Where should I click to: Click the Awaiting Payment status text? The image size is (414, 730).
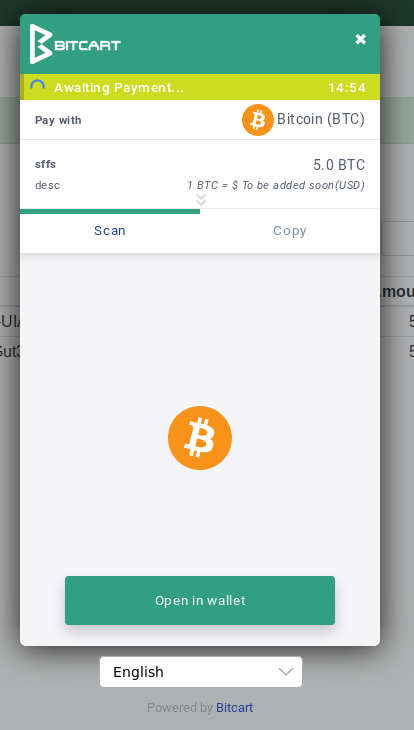click(x=119, y=88)
